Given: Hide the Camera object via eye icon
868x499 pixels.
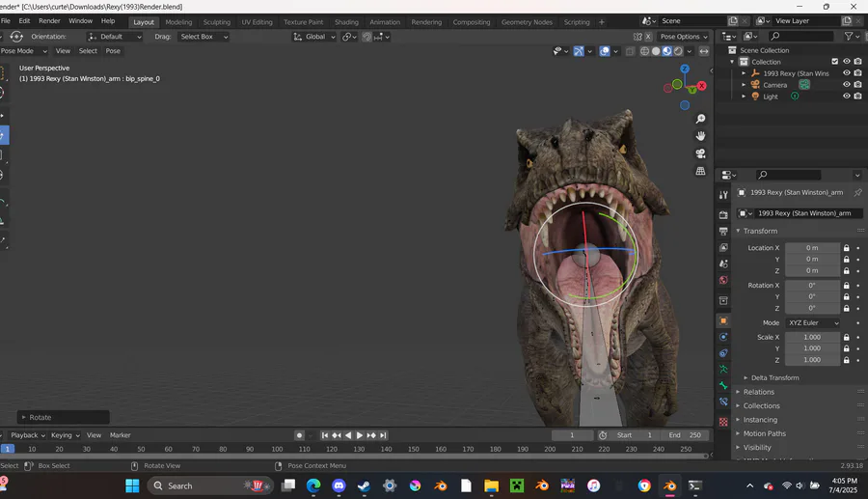Looking at the screenshot, I should tap(847, 85).
